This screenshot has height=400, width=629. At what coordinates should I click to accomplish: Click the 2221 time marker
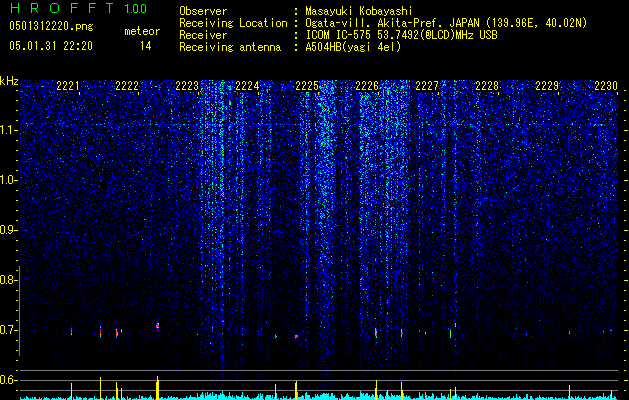[x=68, y=85]
